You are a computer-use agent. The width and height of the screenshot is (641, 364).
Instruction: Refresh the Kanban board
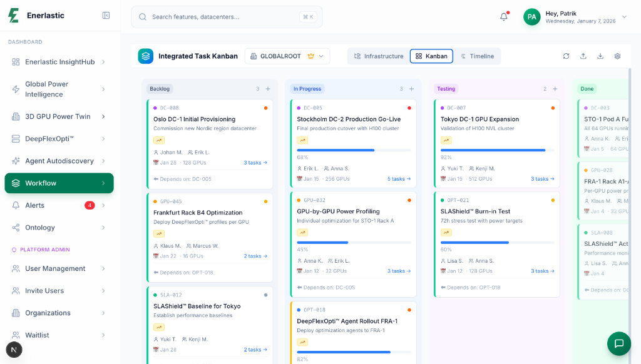click(x=566, y=56)
